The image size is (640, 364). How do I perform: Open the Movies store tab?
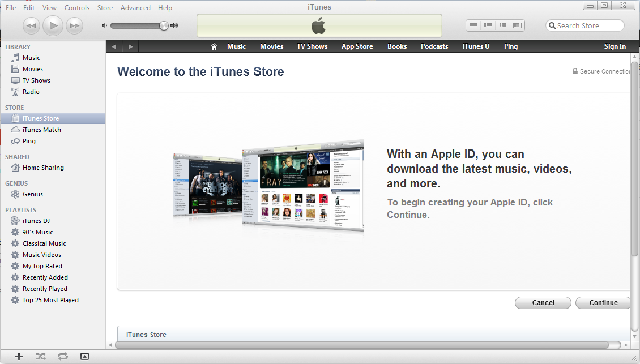(x=271, y=46)
